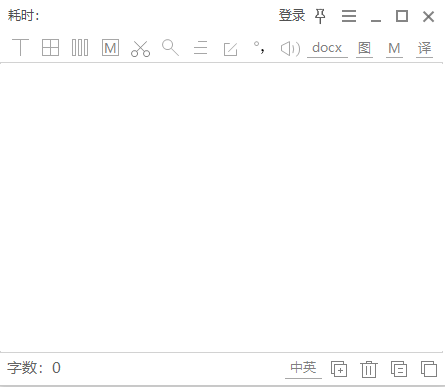Toggle punctuation conversion icon
This screenshot has height=387, width=445.
[x=260, y=47]
